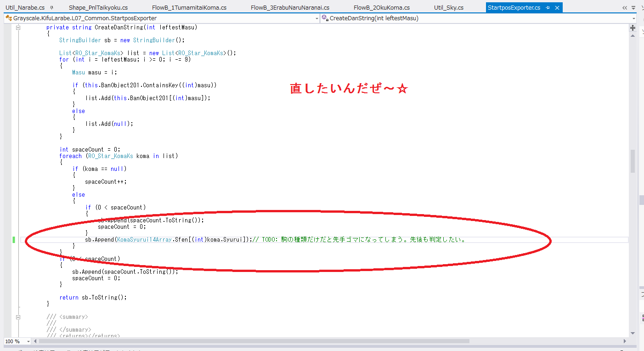Select the active StartposExporter.cs tab

514,8
